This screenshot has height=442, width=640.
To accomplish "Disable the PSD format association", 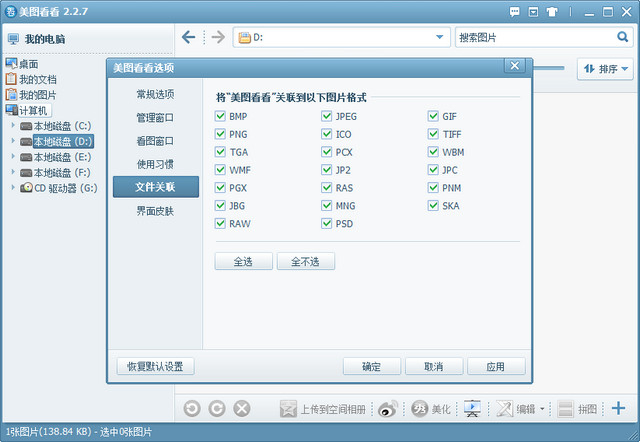I will tap(327, 224).
